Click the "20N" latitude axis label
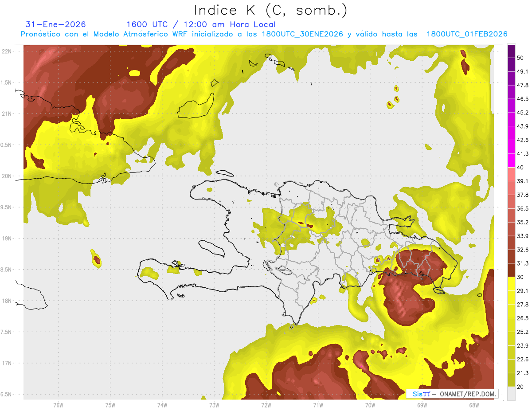The width and height of the screenshot is (532, 411). [x=7, y=176]
